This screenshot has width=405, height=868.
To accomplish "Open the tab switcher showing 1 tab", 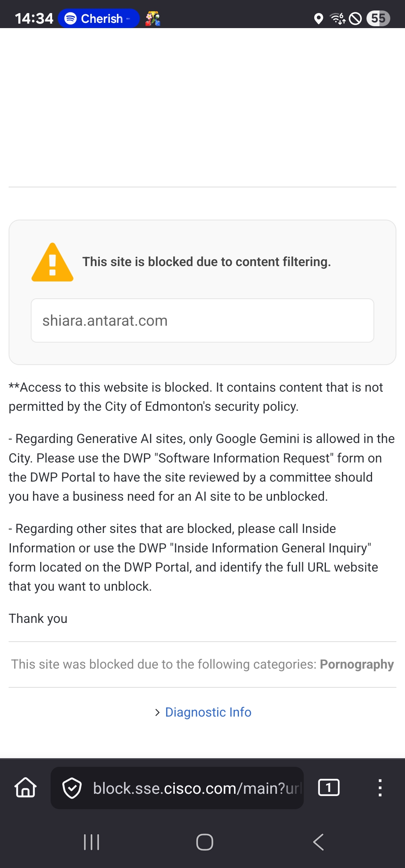I will point(328,787).
